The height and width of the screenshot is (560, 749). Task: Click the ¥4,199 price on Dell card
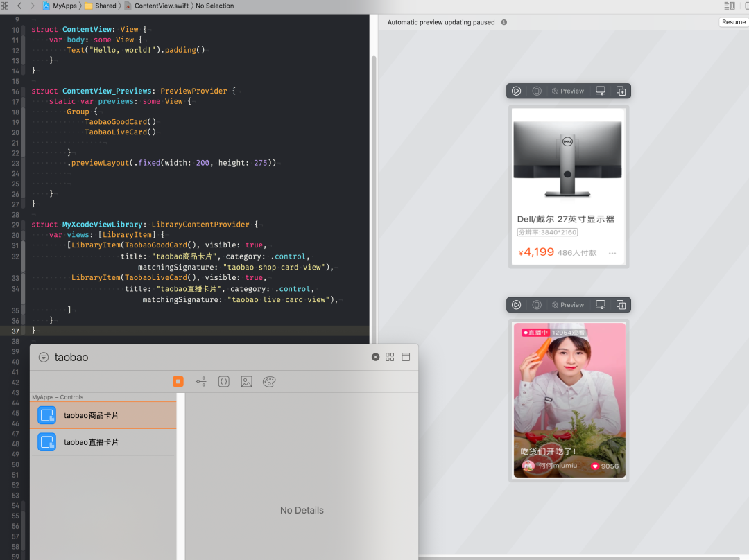536,252
